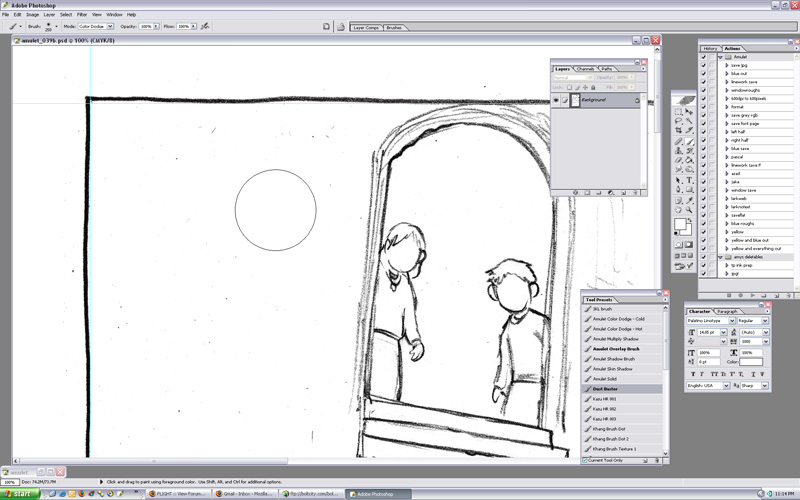The height and width of the screenshot is (500, 800).
Task: Expand the save grey rgb action
Action: (727, 115)
